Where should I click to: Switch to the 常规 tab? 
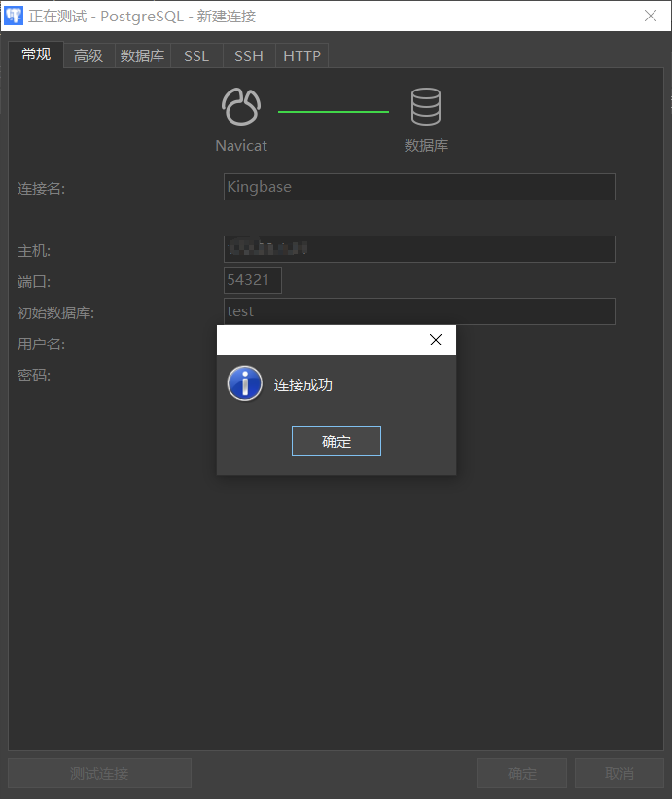[x=36, y=54]
